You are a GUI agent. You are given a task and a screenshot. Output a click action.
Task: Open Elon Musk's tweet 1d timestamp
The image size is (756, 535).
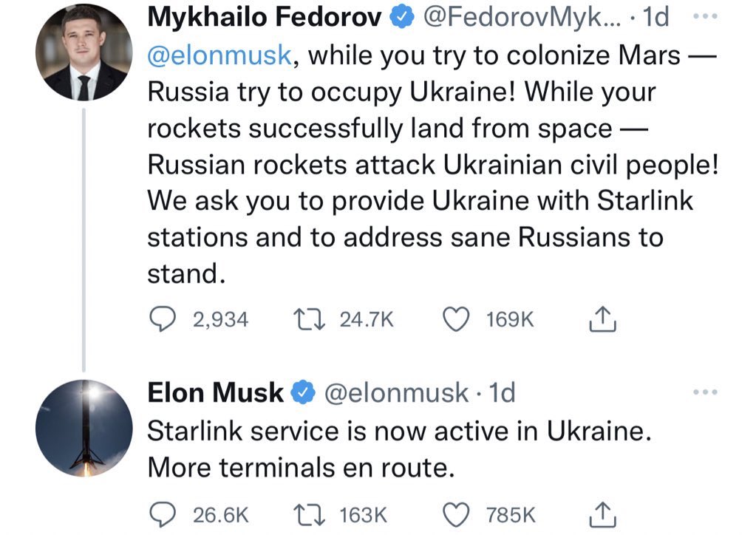tap(503, 393)
